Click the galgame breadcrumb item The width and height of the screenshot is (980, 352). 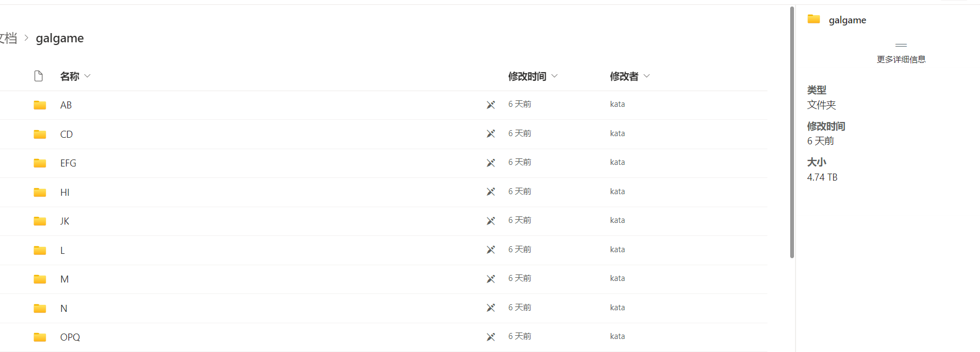(60, 38)
